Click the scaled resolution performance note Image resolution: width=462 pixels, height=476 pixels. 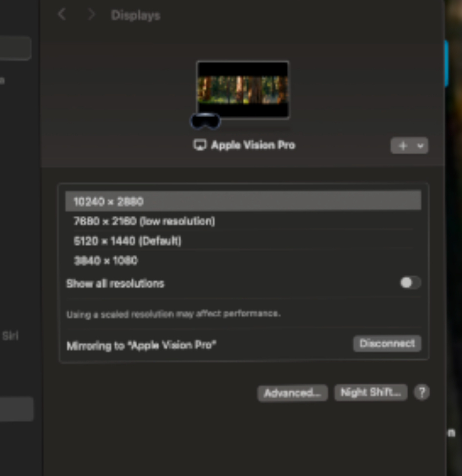coord(173,313)
